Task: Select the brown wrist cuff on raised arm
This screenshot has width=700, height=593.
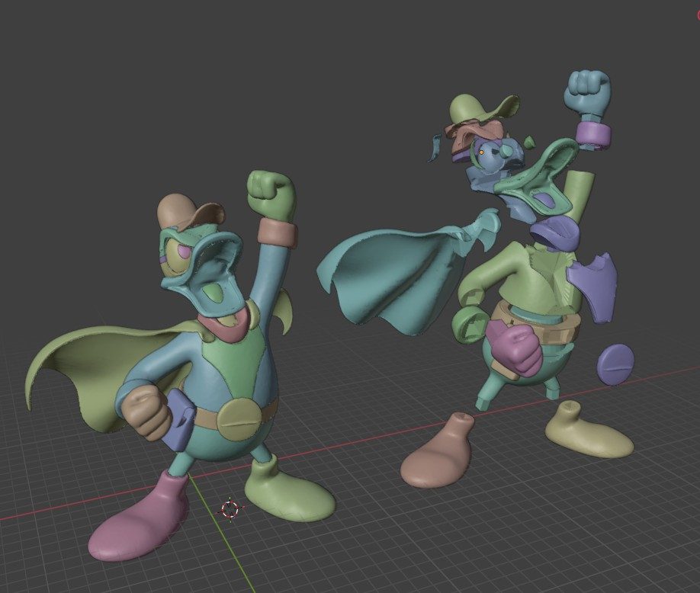Action: pos(278,232)
